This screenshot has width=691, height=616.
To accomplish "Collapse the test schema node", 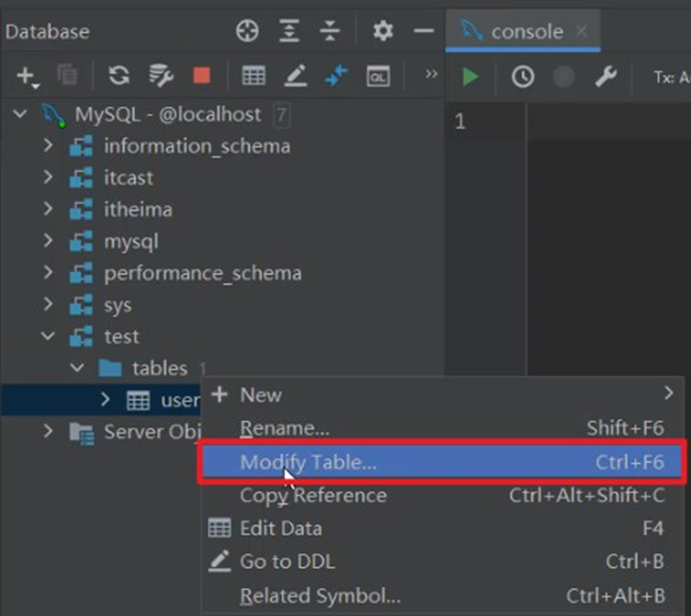I will point(49,337).
